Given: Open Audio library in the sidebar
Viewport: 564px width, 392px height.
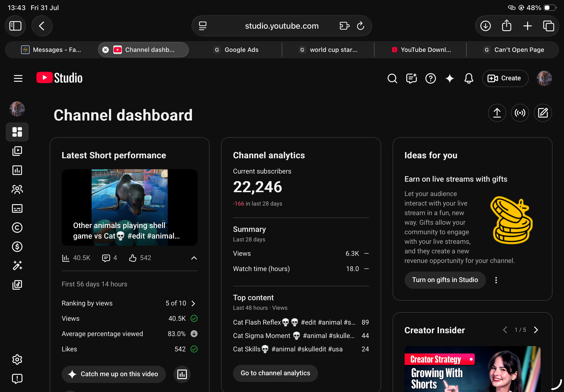Looking at the screenshot, I should pyautogui.click(x=17, y=285).
